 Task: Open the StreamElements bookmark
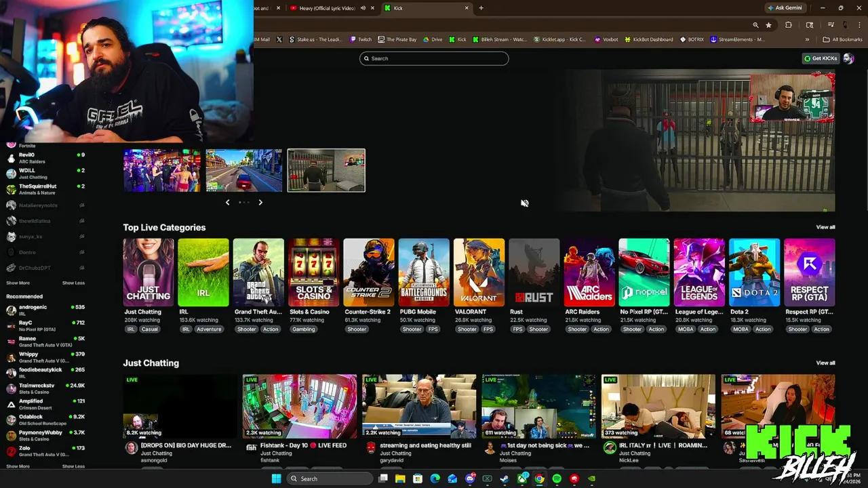coord(738,39)
